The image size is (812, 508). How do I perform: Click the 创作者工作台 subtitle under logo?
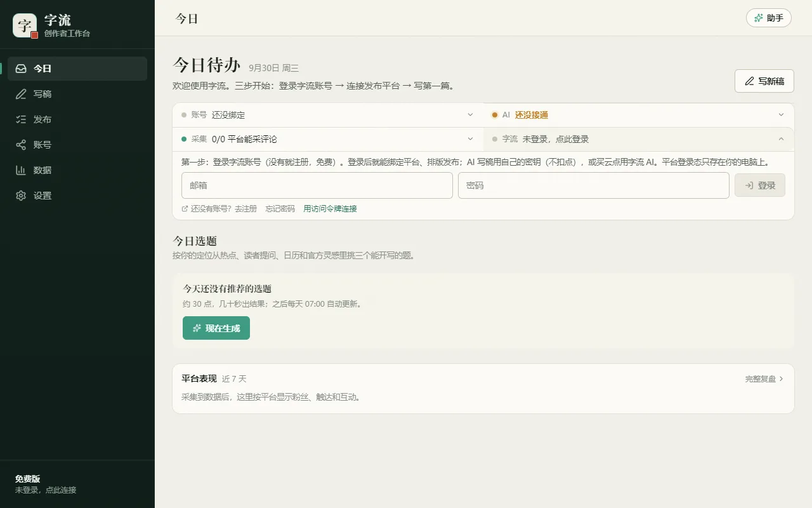pyautogui.click(x=67, y=33)
